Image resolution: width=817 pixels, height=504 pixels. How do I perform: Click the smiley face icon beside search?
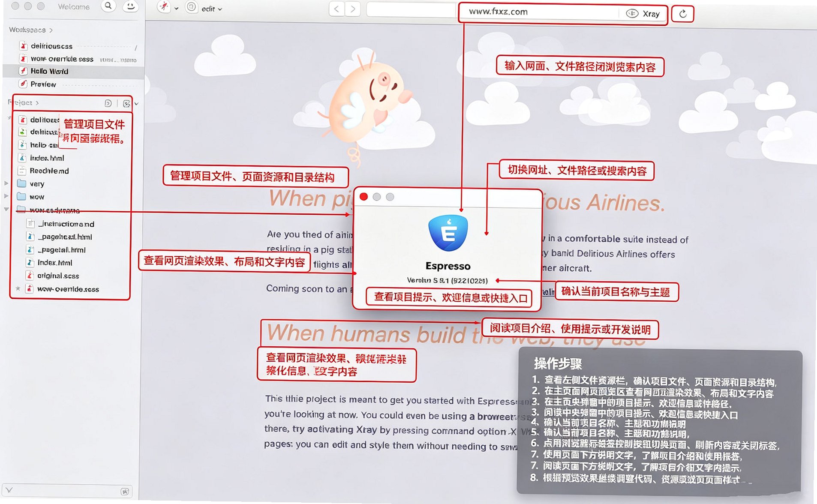click(x=130, y=6)
